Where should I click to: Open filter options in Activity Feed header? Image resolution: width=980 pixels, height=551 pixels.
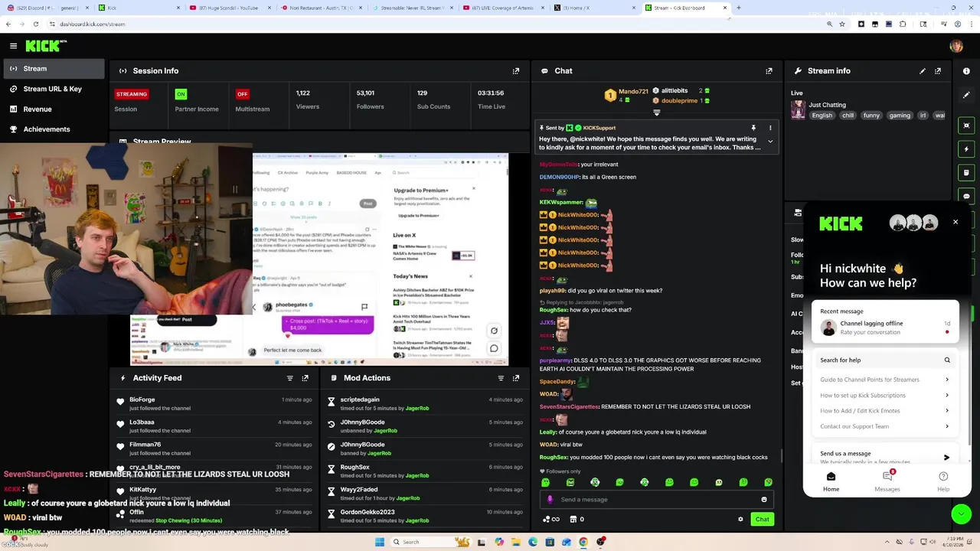[290, 378]
